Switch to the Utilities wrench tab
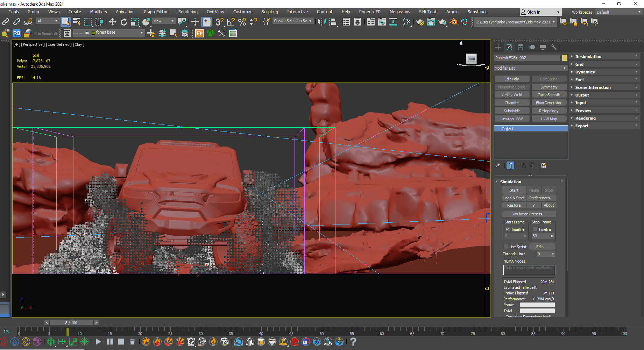644x350 pixels. point(554,47)
